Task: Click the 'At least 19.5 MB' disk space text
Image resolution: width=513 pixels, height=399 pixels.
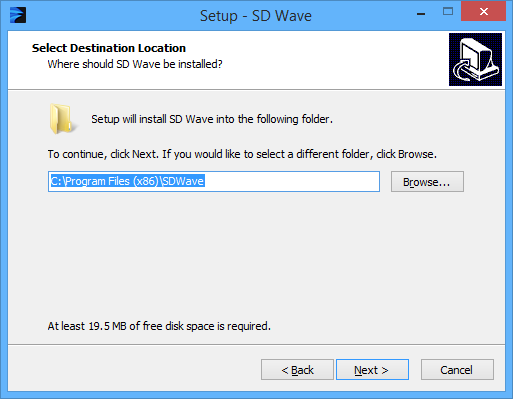Action: tap(159, 326)
